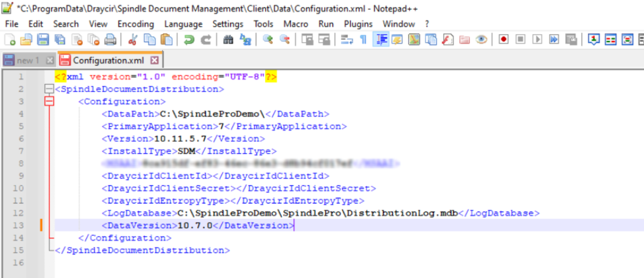Switch to the new 1 tab
Screen dimensions: 644x278
click(28, 60)
